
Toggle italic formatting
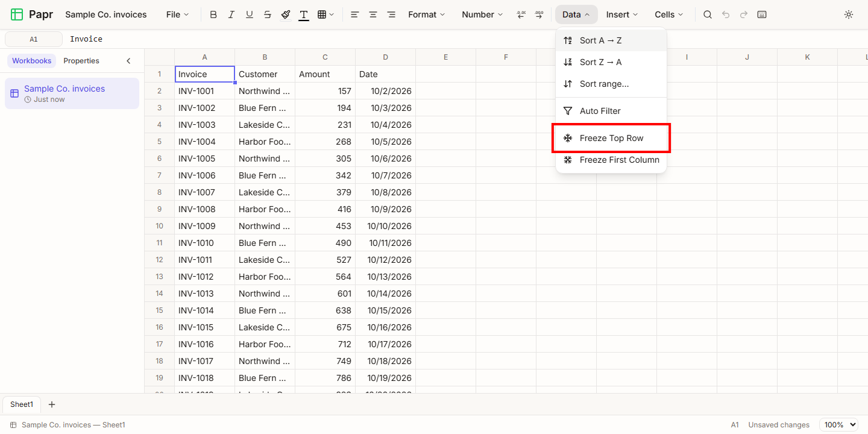[231, 14]
